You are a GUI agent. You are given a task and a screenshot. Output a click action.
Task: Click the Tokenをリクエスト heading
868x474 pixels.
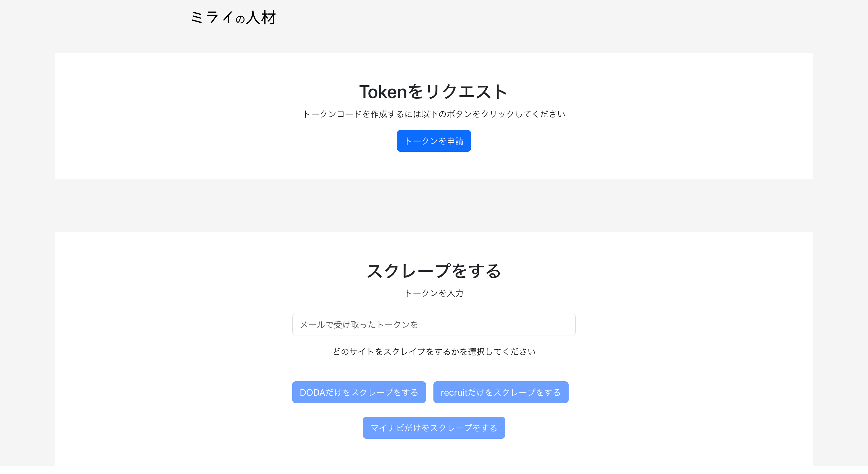434,92
